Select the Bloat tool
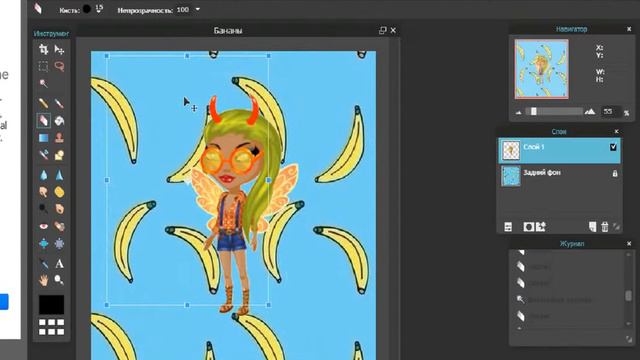The width and height of the screenshot is (640, 360). pyautogui.click(x=43, y=244)
